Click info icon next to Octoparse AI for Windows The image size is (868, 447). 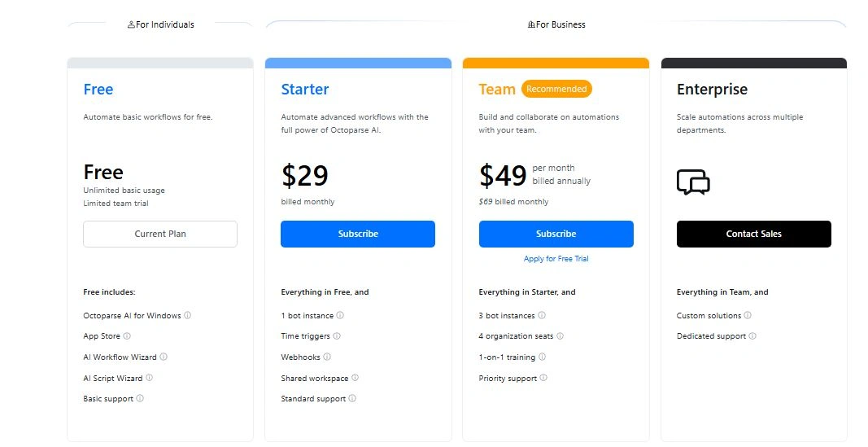(x=188, y=315)
